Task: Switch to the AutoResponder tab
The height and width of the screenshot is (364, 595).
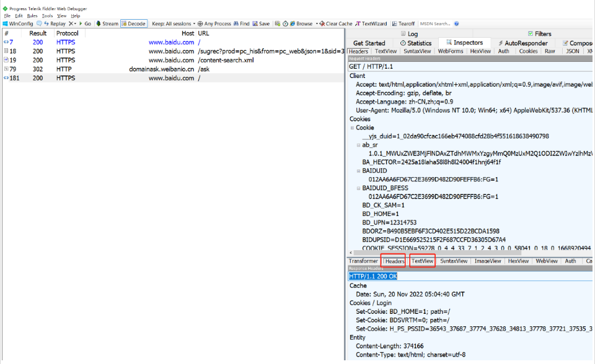Action: tap(523, 43)
